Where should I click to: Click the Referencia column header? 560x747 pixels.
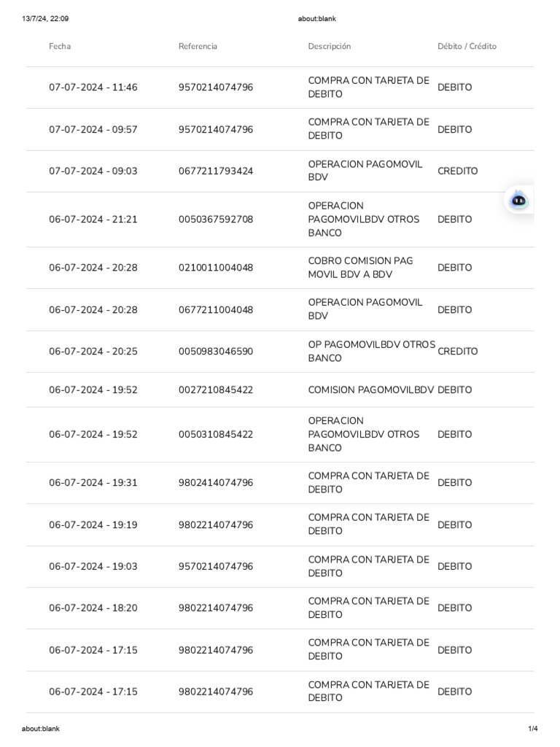(198, 47)
